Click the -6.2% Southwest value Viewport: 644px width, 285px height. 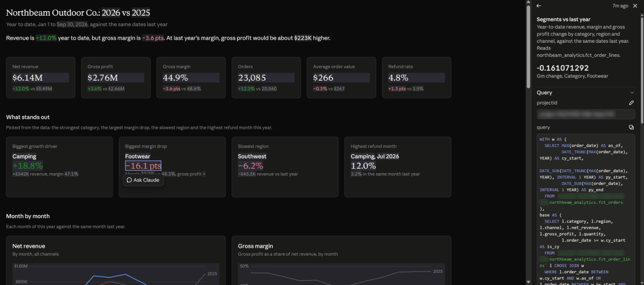coord(251,166)
